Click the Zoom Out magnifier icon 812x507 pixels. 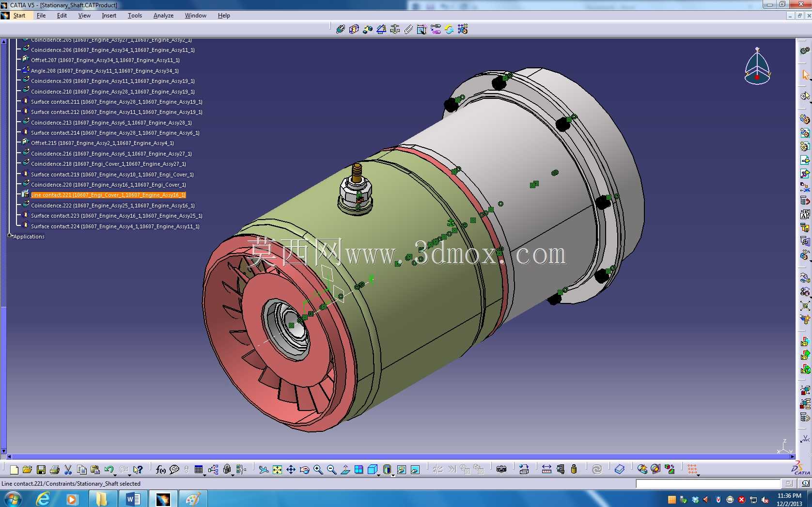(331, 469)
